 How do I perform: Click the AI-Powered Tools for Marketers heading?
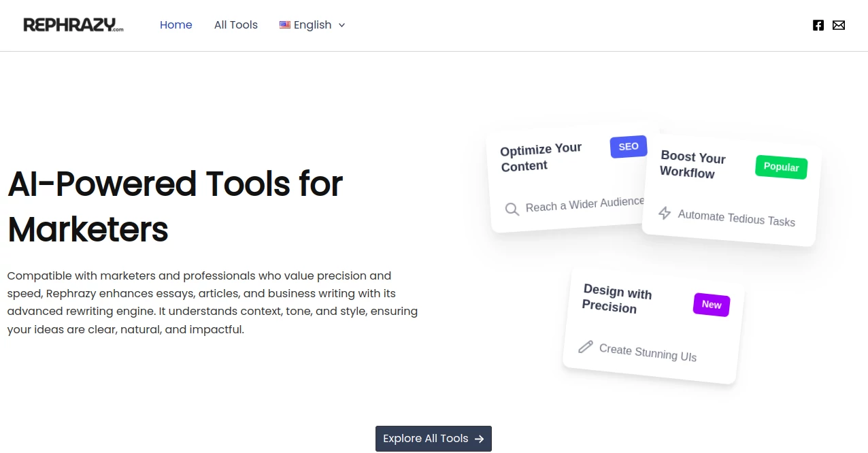click(175, 206)
